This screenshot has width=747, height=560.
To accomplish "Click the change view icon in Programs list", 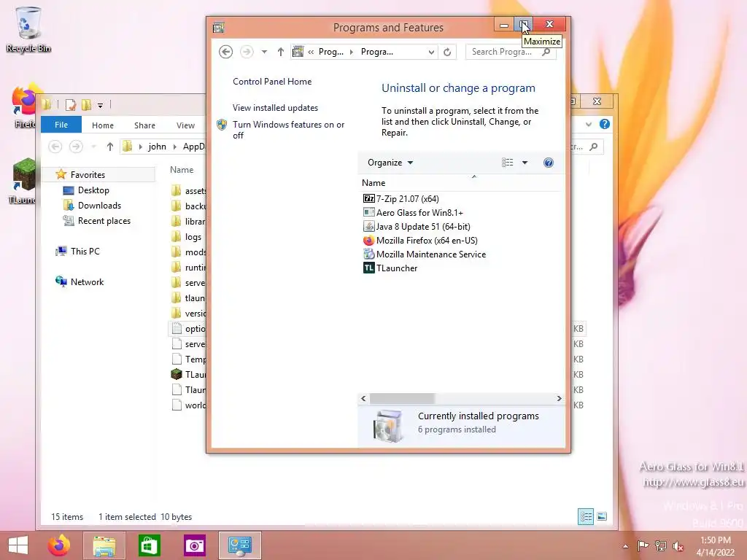I will click(x=508, y=163).
